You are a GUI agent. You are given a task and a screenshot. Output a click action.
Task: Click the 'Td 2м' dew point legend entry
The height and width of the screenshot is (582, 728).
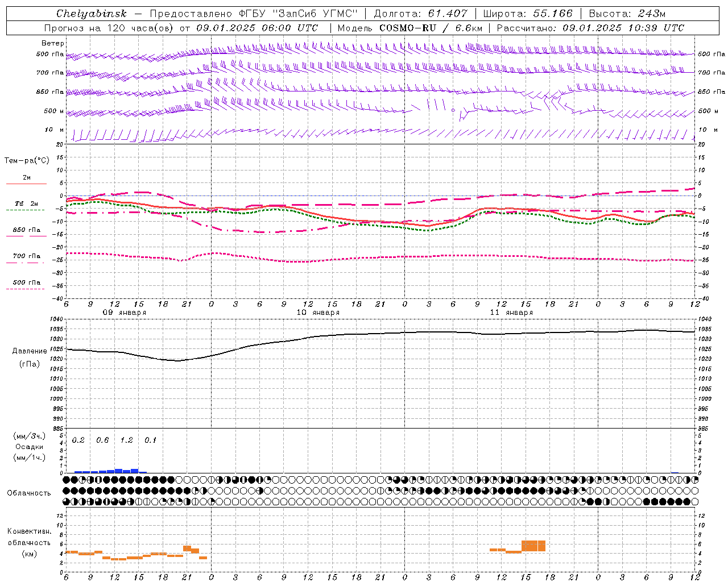26,203
